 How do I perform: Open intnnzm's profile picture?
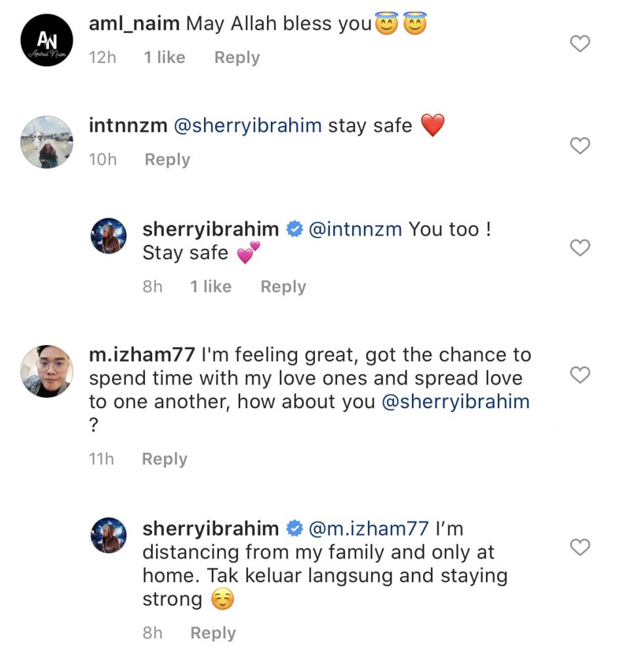click(x=47, y=142)
